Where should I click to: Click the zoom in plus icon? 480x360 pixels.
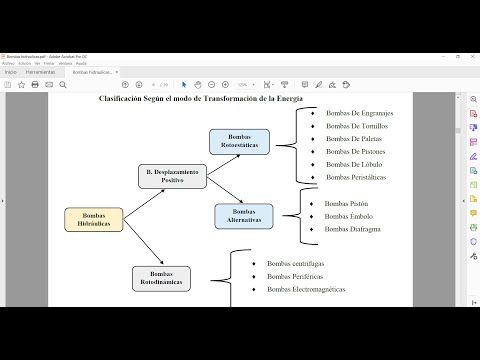click(225, 85)
